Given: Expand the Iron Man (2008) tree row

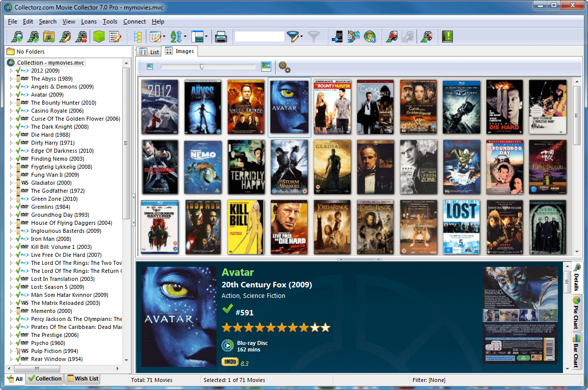Looking at the screenshot, I should pos(11,239).
